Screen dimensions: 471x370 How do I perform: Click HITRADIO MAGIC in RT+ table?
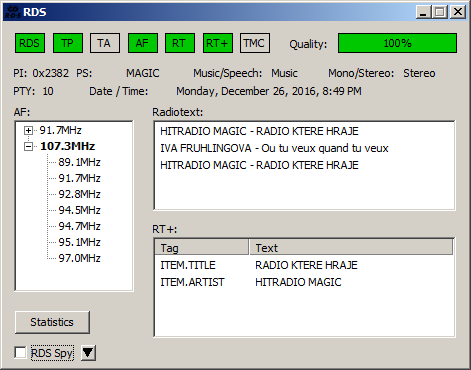pos(298,282)
